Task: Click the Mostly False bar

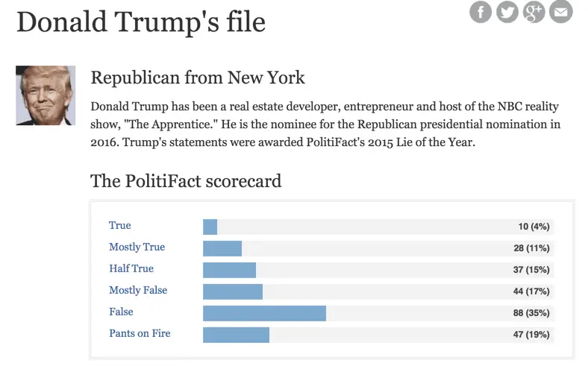Action: [233, 292]
